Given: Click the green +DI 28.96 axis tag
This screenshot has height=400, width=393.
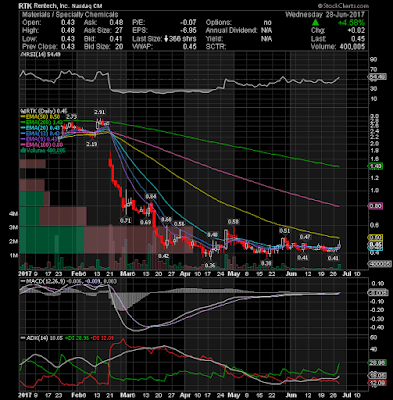Looking at the screenshot, I should click(377, 363).
